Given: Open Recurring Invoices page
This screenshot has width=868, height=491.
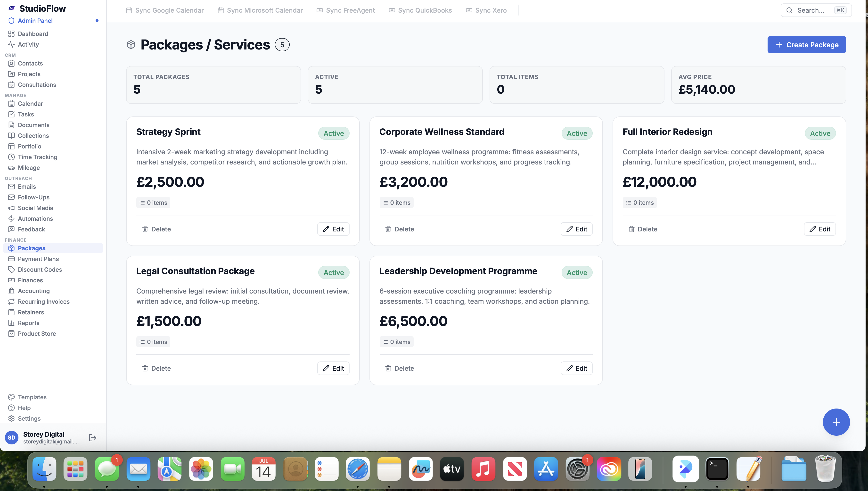Looking at the screenshot, I should tap(43, 302).
